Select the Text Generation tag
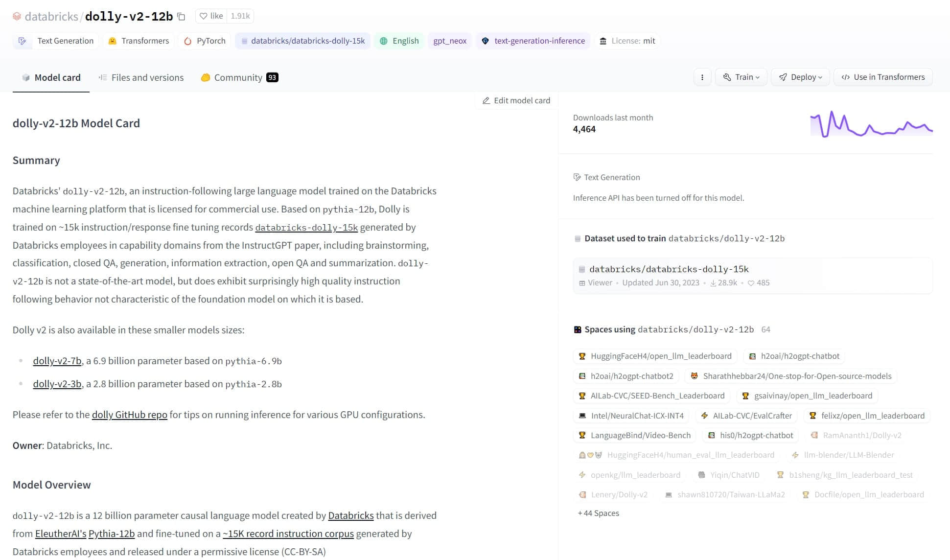Viewport: 950px width, 560px height. 56,41
